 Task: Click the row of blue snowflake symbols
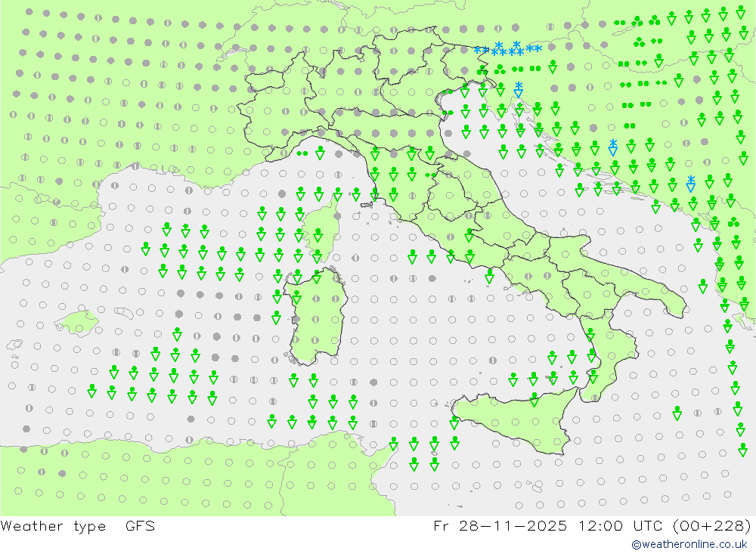coord(508,48)
